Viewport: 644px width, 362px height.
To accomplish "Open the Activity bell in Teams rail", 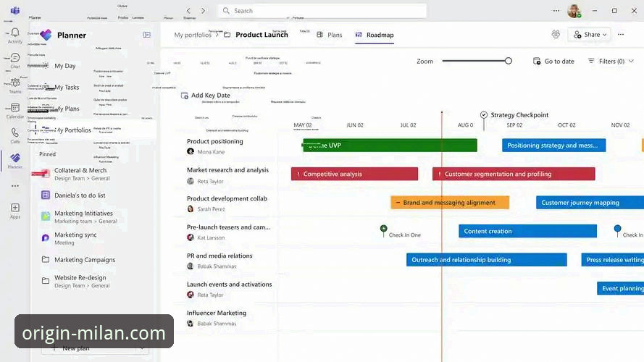I will tap(15, 35).
